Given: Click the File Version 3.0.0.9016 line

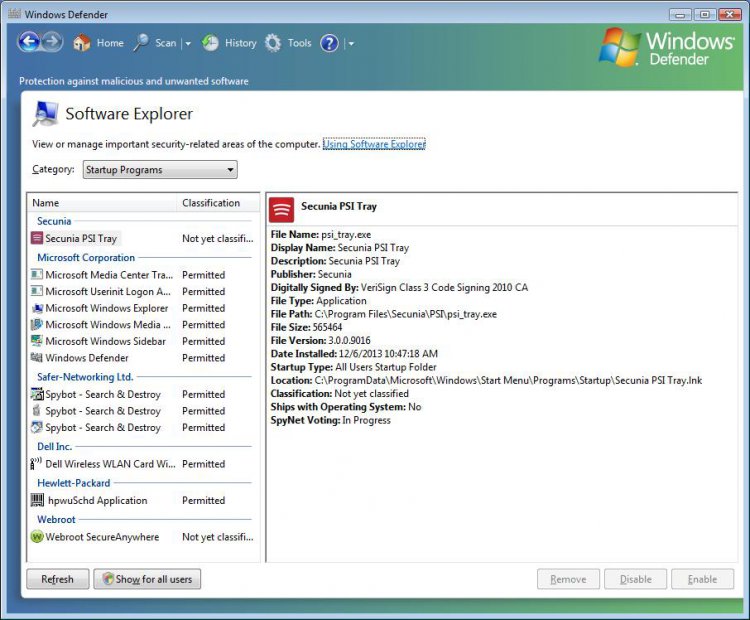Looking at the screenshot, I should (320, 341).
